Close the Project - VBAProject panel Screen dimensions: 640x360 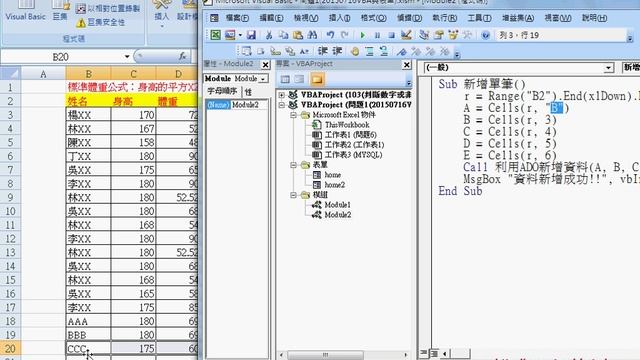(407, 64)
